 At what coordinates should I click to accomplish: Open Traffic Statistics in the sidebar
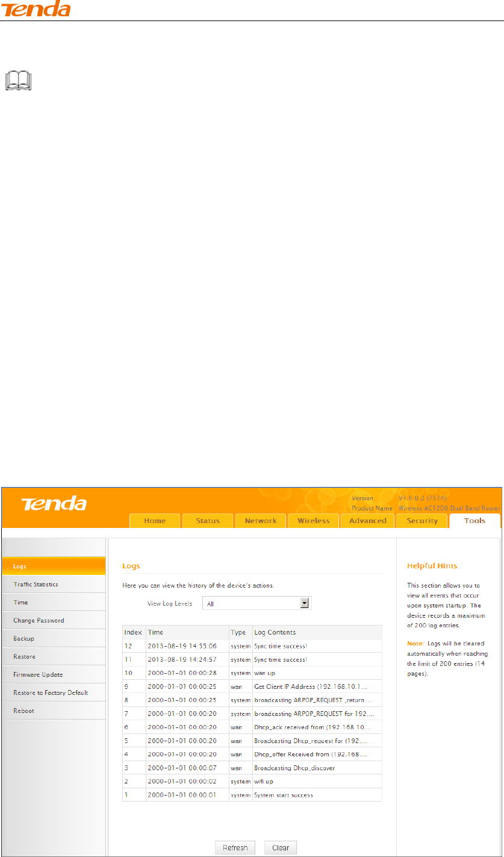click(53, 585)
